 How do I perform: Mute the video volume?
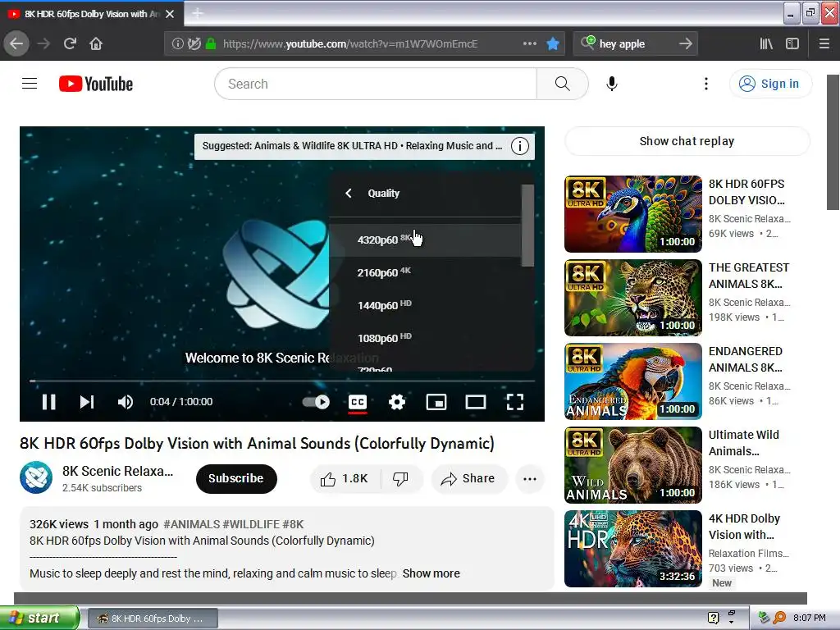[126, 402]
